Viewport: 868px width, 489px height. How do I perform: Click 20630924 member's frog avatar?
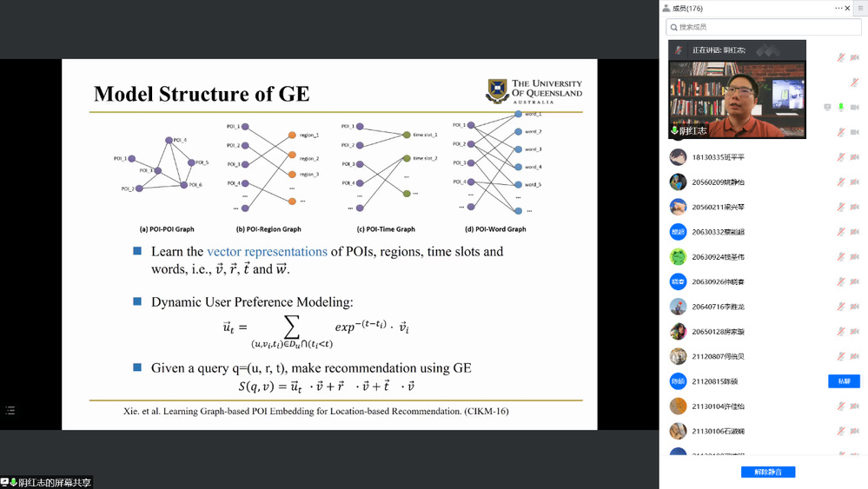pyautogui.click(x=678, y=257)
